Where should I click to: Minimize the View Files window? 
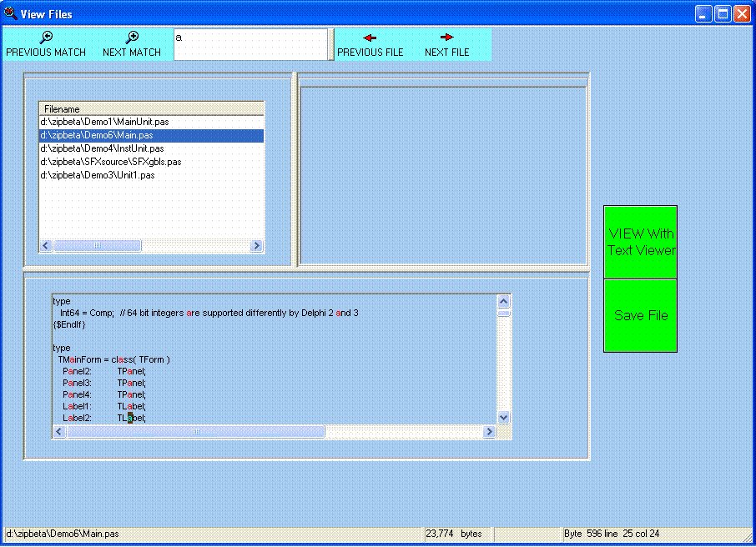pyautogui.click(x=703, y=14)
